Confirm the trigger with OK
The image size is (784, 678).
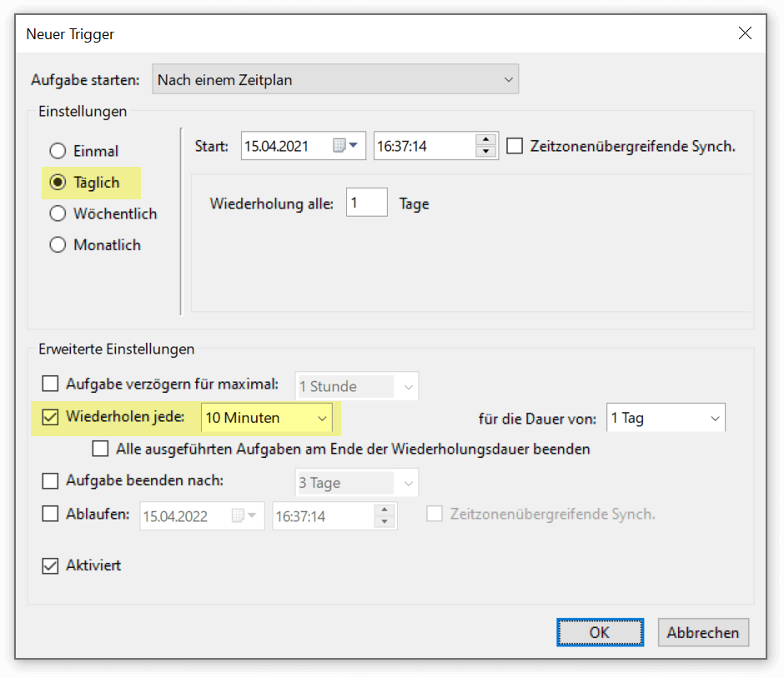tap(600, 632)
